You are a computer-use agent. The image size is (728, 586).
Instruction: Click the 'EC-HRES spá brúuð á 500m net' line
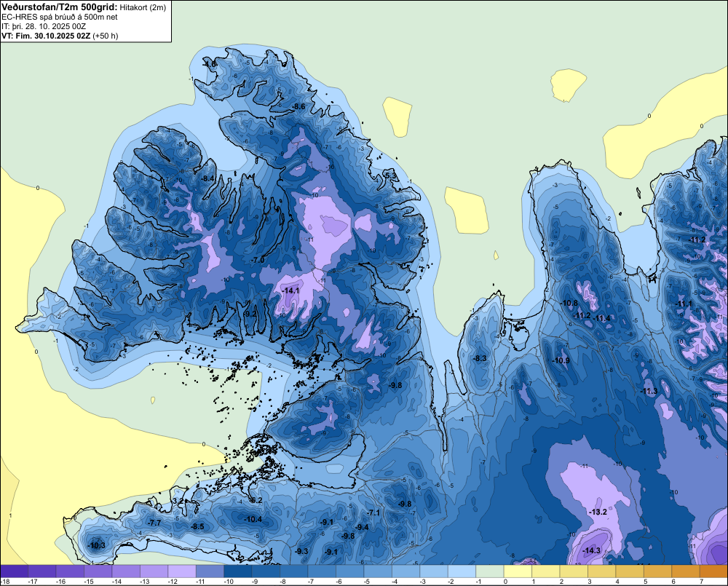point(60,17)
